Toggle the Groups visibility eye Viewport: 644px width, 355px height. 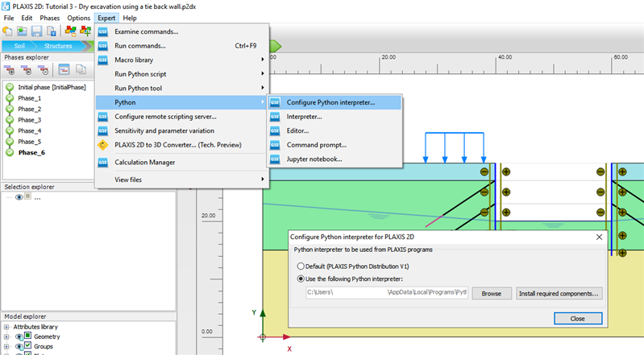click(19, 346)
